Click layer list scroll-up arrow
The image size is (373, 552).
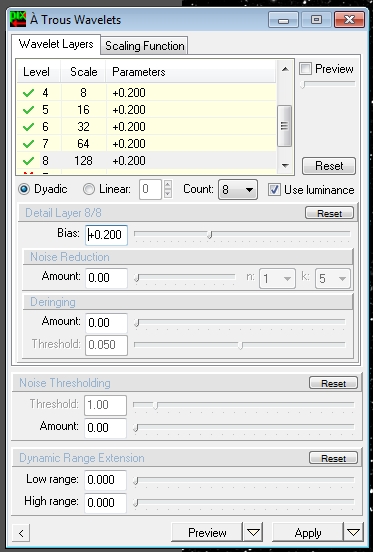coord(285,69)
